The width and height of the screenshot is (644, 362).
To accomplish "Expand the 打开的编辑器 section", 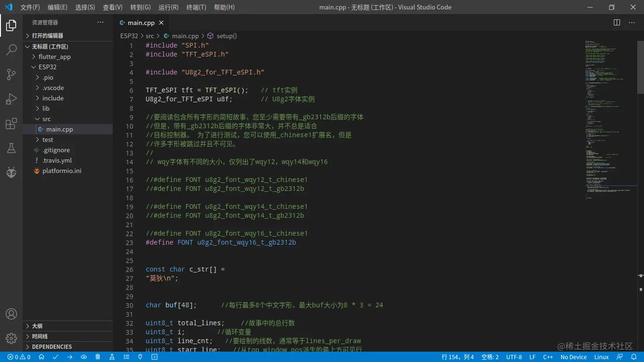I will pyautogui.click(x=68, y=36).
